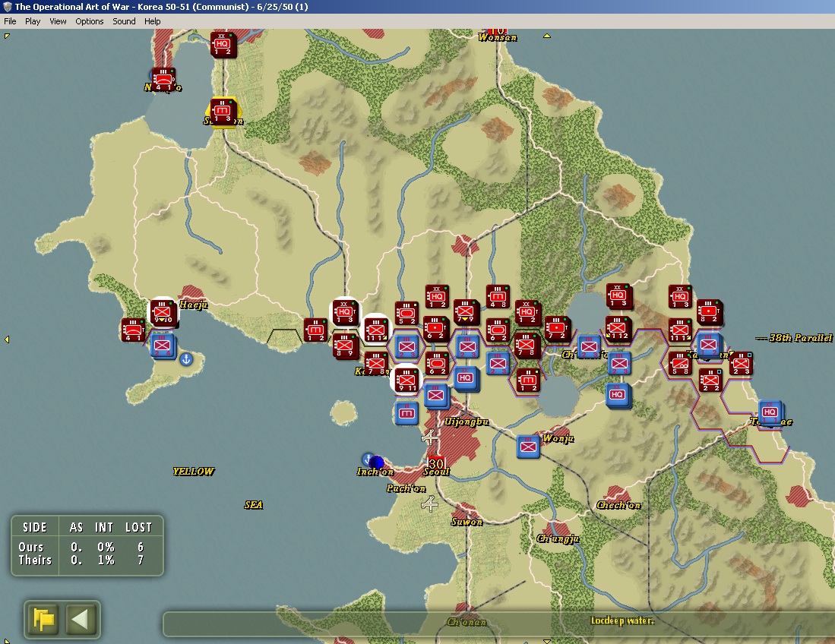835x644 pixels.
Task: Select red artillery unit 7-2
Action: [557, 328]
